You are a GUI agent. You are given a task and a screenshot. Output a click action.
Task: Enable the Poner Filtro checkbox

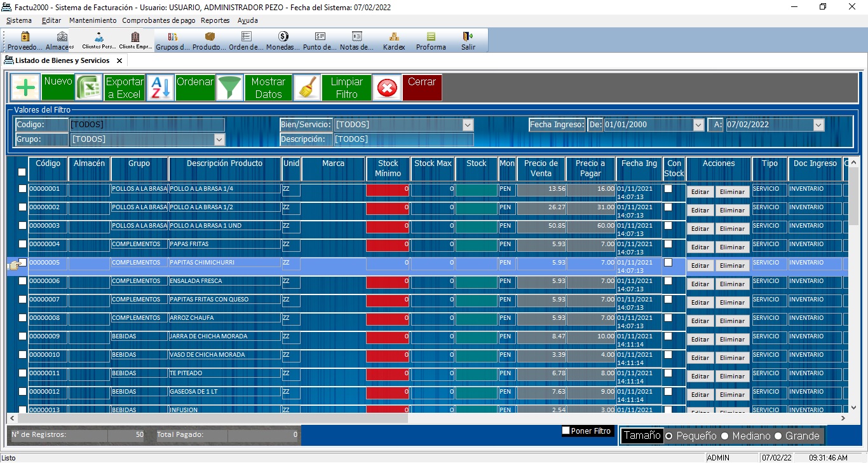566,431
